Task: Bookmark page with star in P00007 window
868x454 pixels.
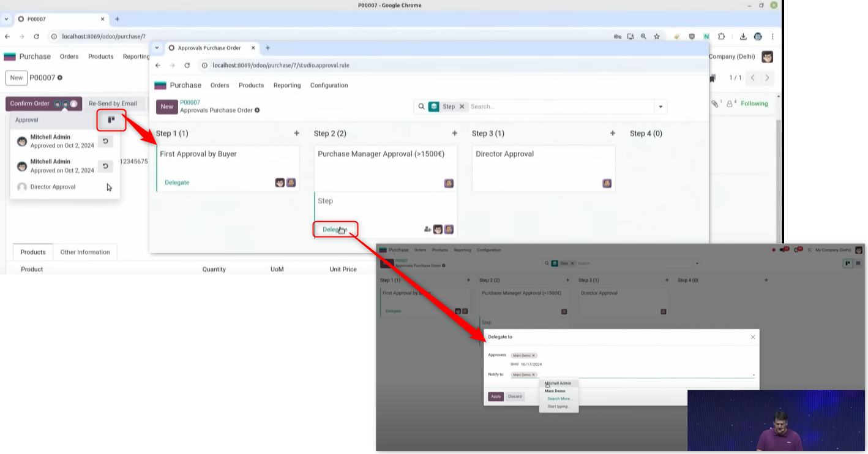Action: tap(657, 37)
